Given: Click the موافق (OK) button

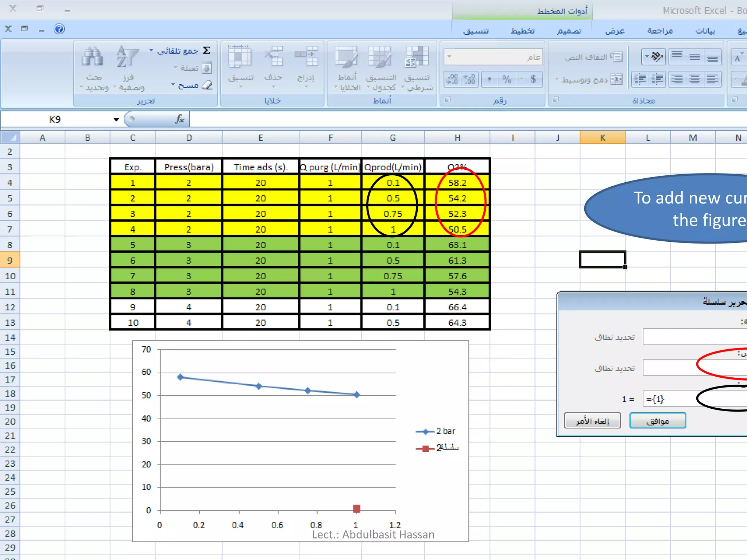Looking at the screenshot, I should click(x=657, y=421).
